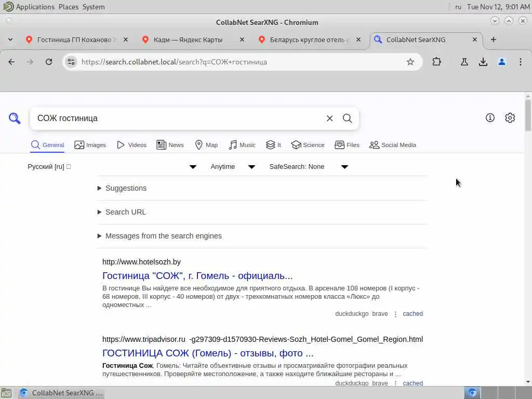Close the Кадм — Яндекс Карты tab
The width and height of the screenshot is (532, 399).
point(242,39)
